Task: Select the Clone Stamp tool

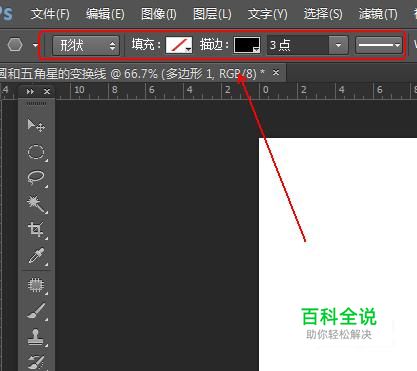Action: pyautogui.click(x=36, y=337)
